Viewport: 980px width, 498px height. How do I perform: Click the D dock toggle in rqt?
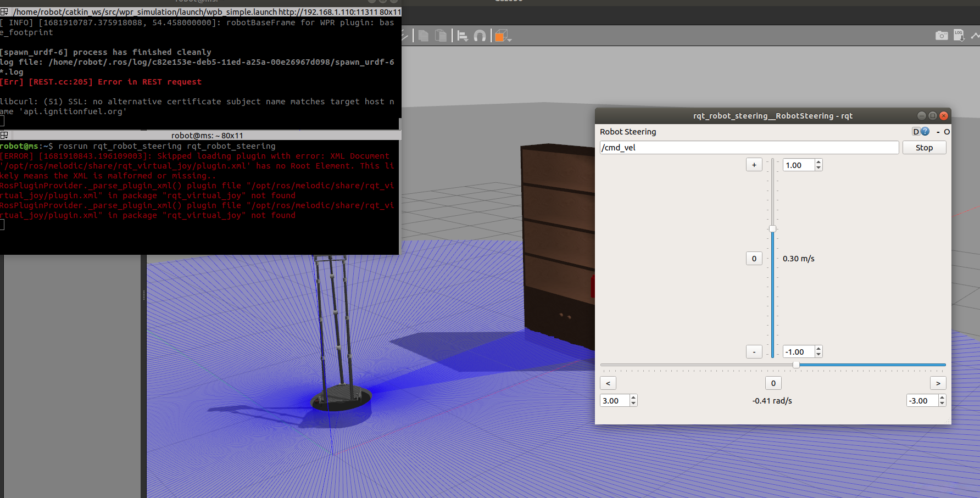[916, 132]
